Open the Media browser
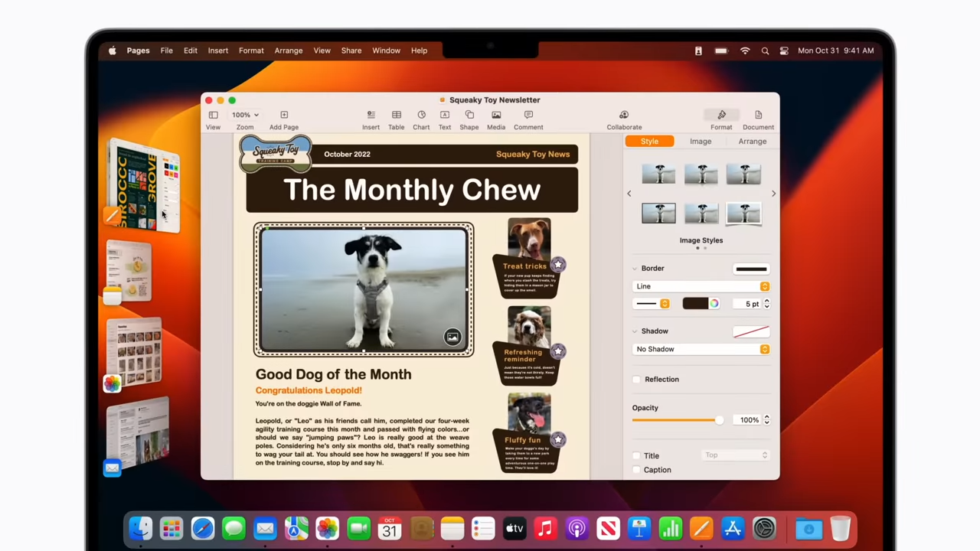 click(495, 119)
